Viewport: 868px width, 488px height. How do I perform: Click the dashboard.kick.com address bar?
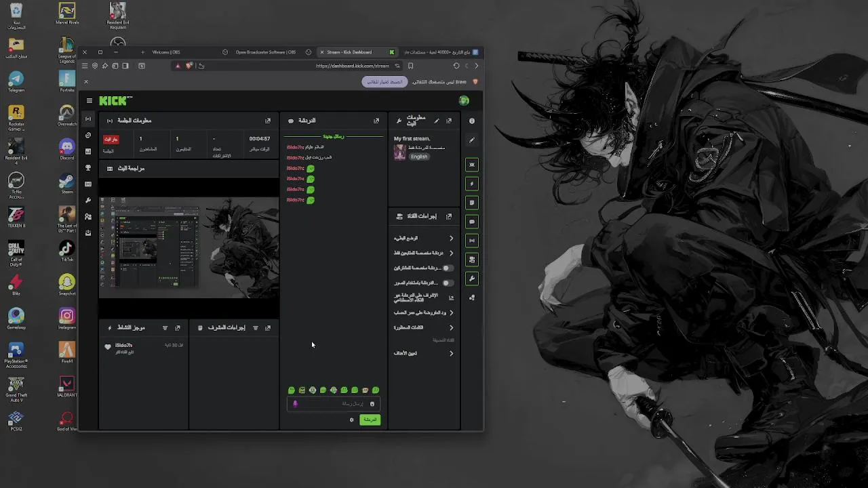tap(353, 66)
